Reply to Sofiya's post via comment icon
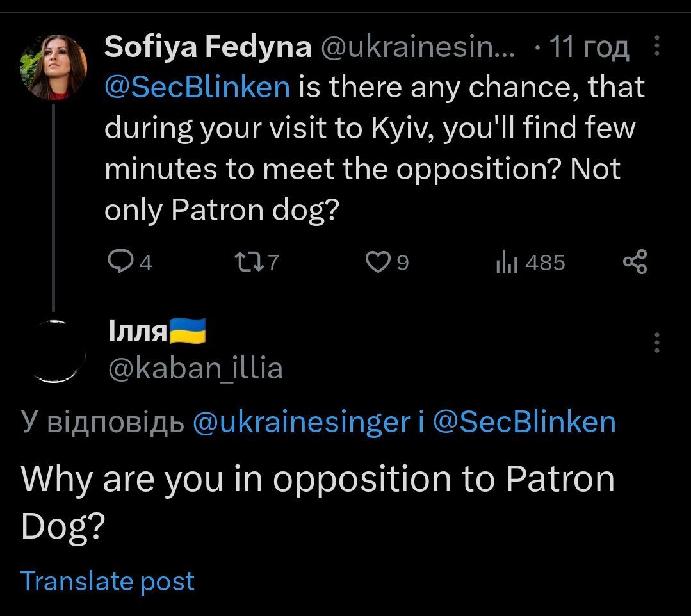 click(120, 262)
